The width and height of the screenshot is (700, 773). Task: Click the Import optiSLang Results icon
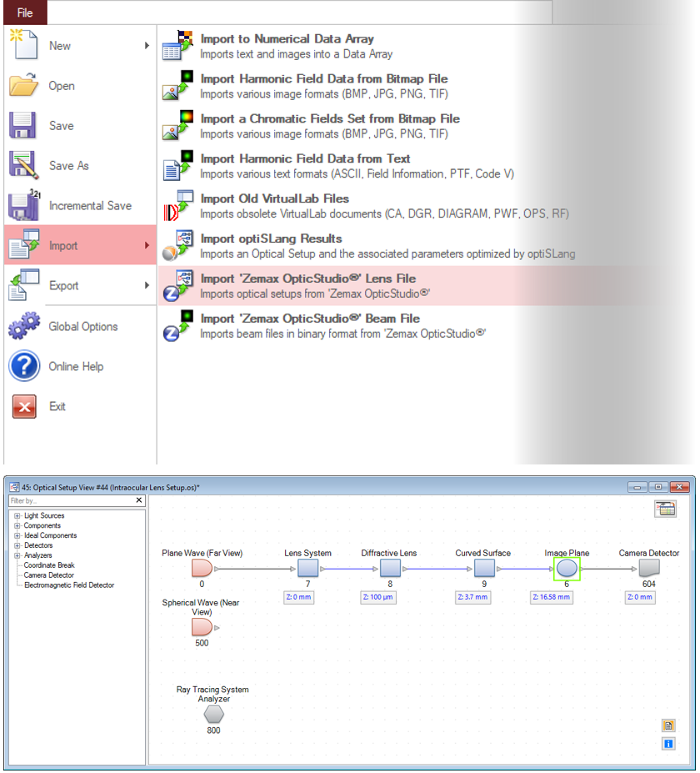pos(177,245)
